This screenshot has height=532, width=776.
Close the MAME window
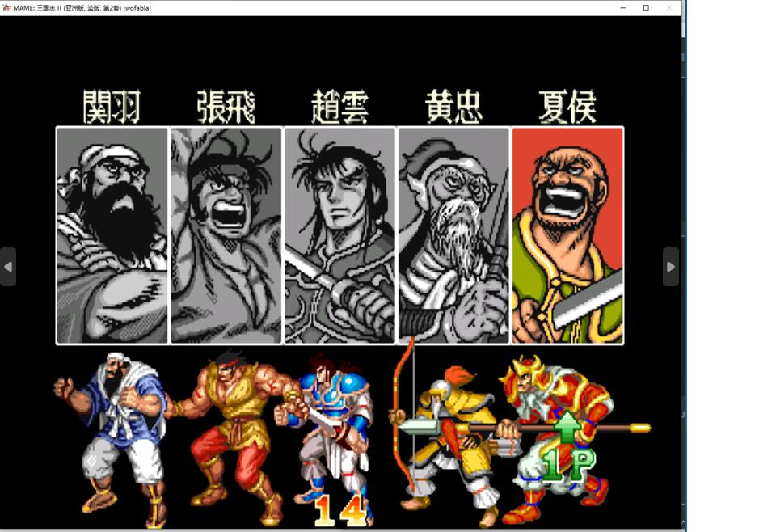[669, 7]
